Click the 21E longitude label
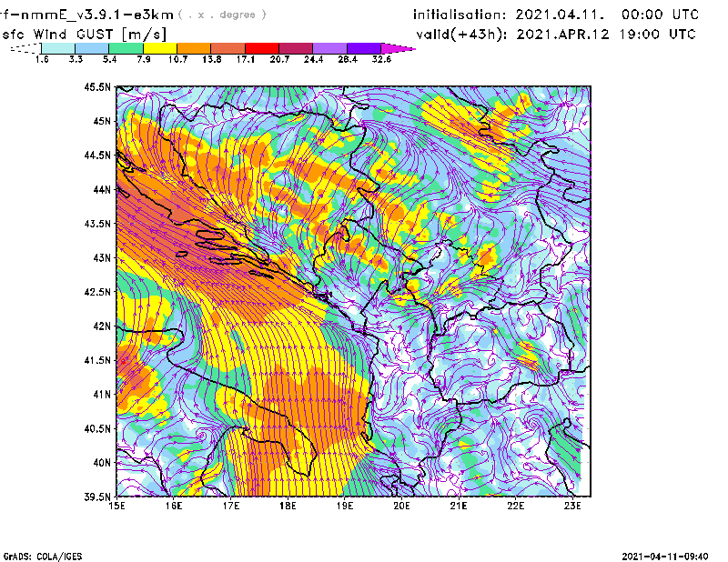 click(x=459, y=506)
